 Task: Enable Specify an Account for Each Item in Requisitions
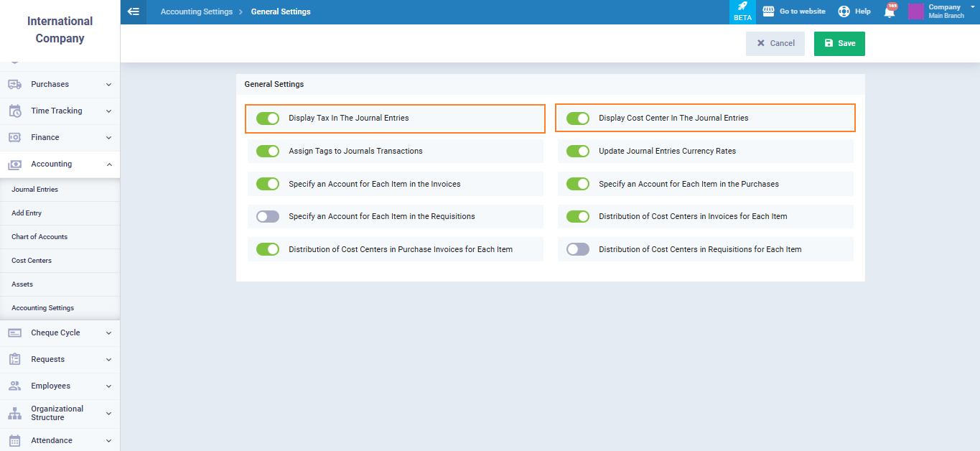pyautogui.click(x=268, y=216)
